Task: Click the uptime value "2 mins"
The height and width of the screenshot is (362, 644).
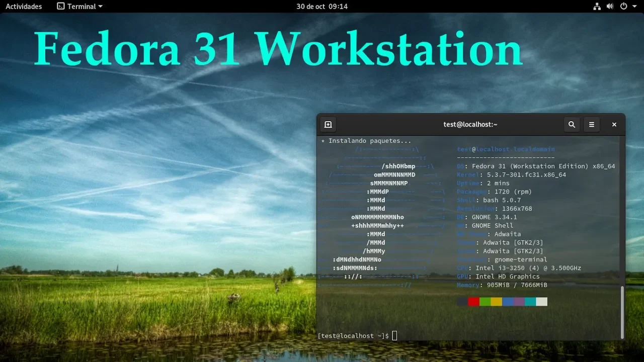Action: (x=498, y=184)
